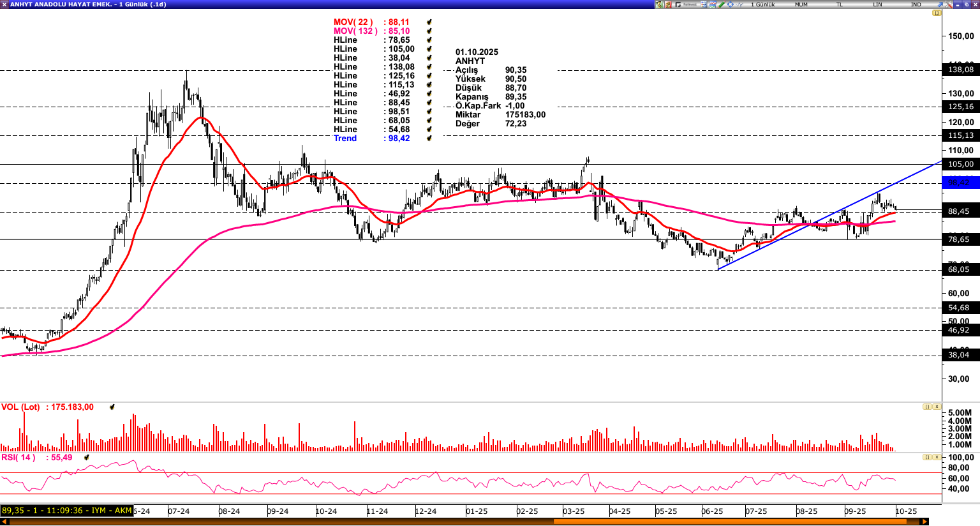Select the IND option in toolbar
This screenshot has width=980, height=526.
coord(916,4)
